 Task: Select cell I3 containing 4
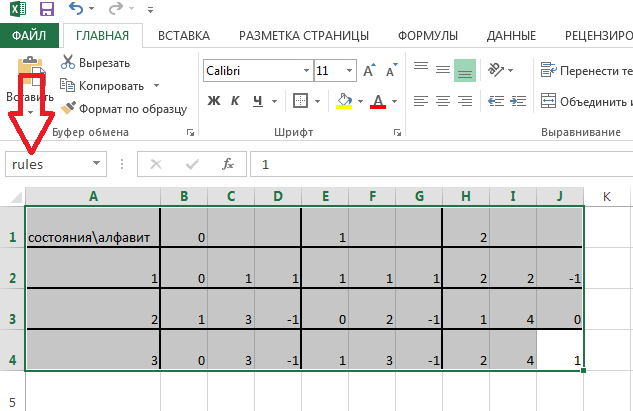click(x=513, y=309)
